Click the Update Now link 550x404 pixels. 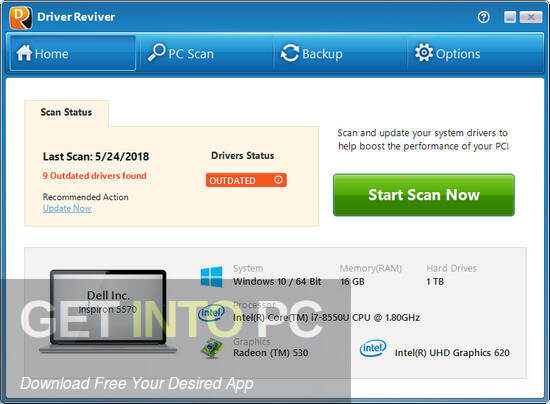coord(67,208)
